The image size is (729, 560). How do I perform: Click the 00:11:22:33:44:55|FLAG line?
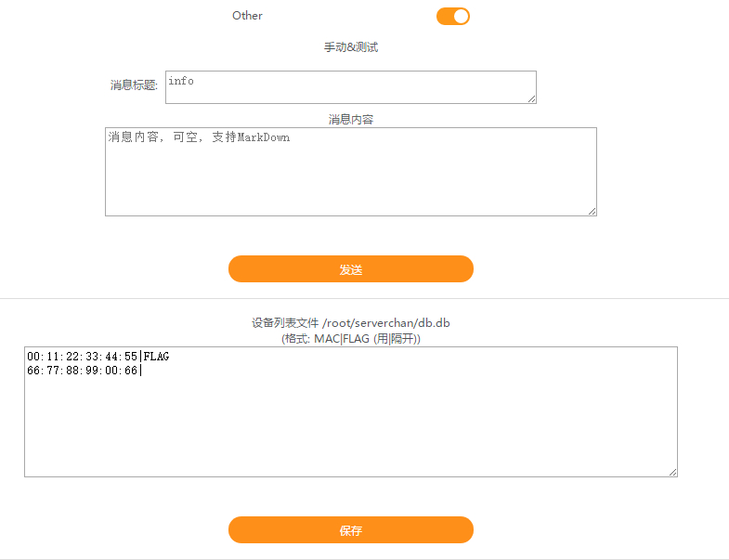[98, 357]
